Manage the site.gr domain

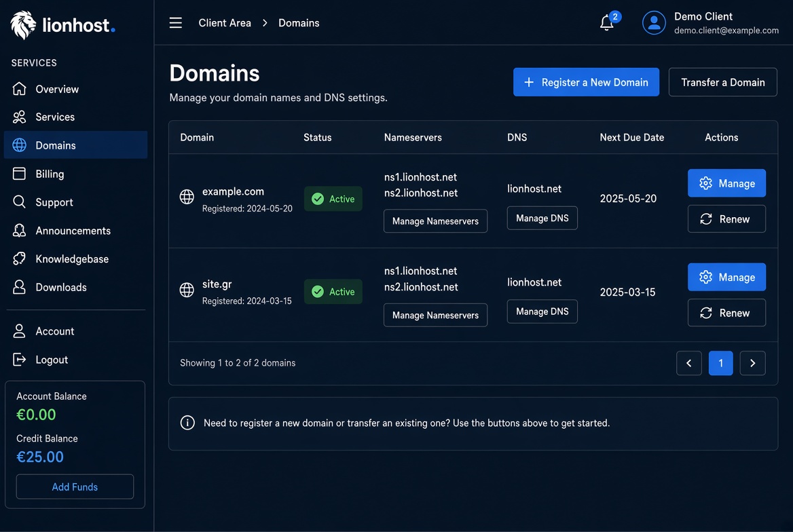pos(726,277)
